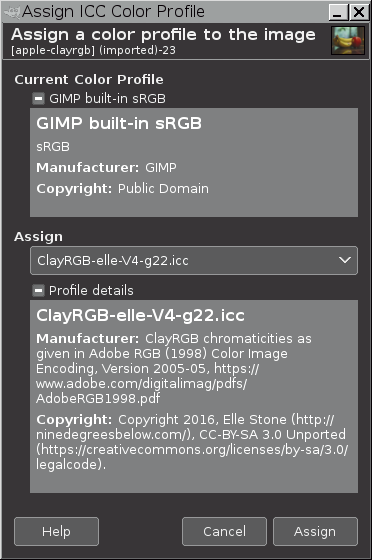Click the ClayRGB-elle-V4-g22.icc heading in details
Image resolution: width=372 pixels, height=560 pixels.
140,315
